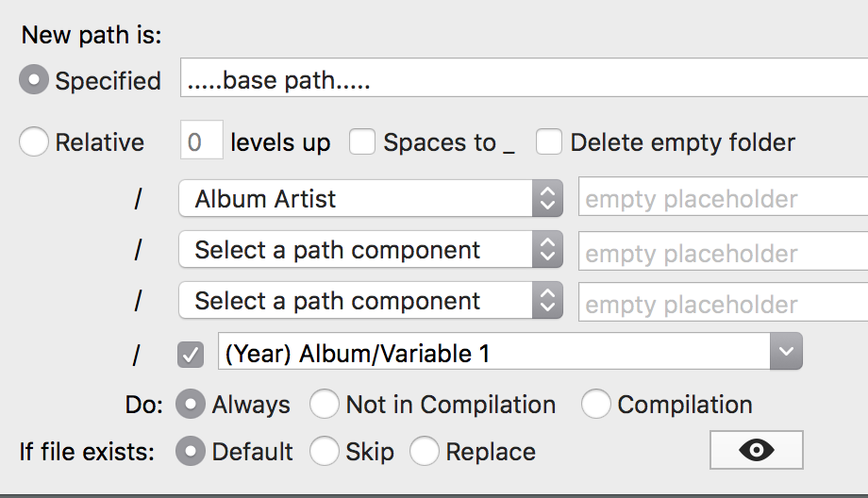This screenshot has height=498, width=868.
Task: Choose the Not in Compilation option
Action: 325,405
